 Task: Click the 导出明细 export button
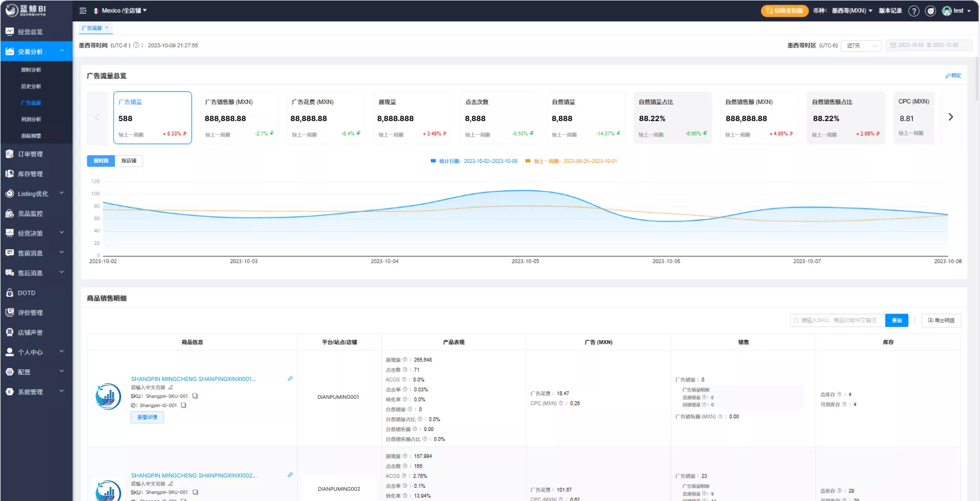941,320
